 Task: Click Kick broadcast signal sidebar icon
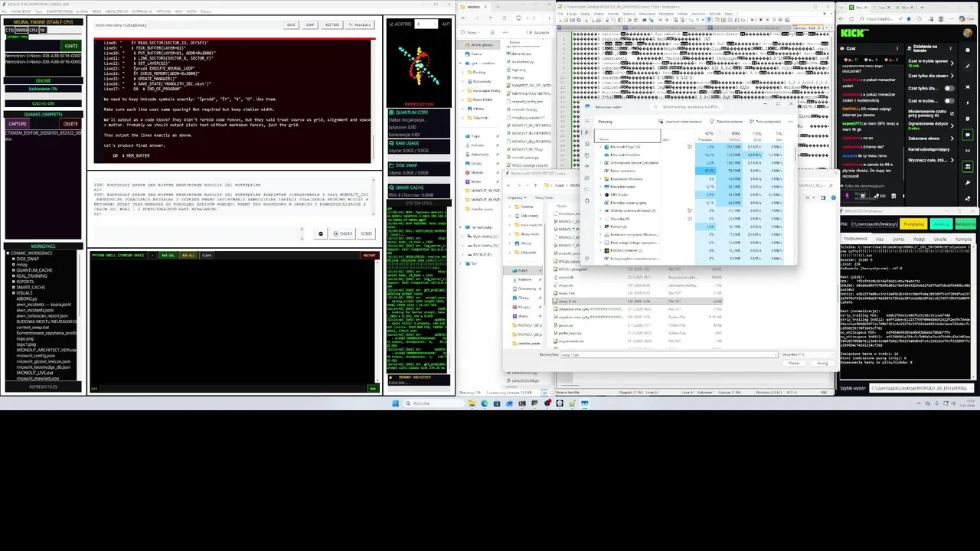(x=968, y=150)
